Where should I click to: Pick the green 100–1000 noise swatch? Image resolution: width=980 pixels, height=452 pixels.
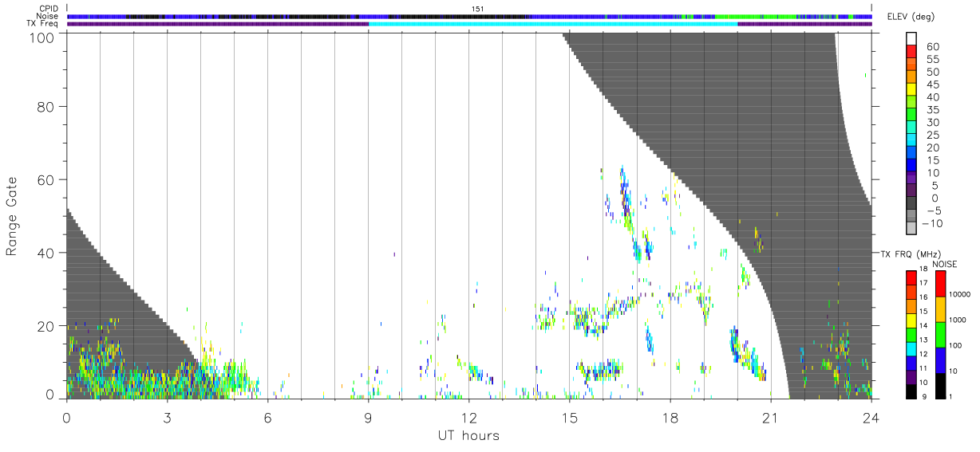(939, 334)
